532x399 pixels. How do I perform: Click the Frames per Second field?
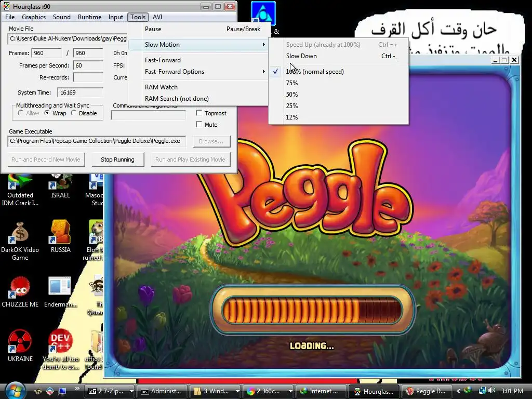click(x=88, y=65)
